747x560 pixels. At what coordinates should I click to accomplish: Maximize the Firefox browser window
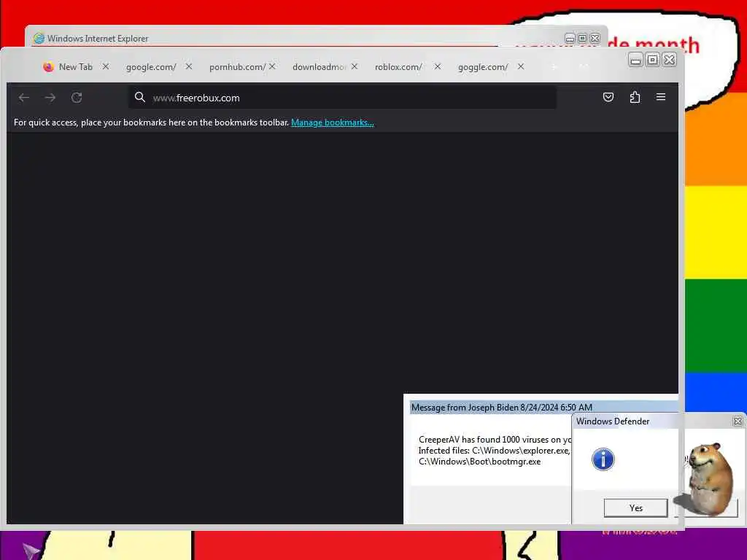click(x=653, y=60)
